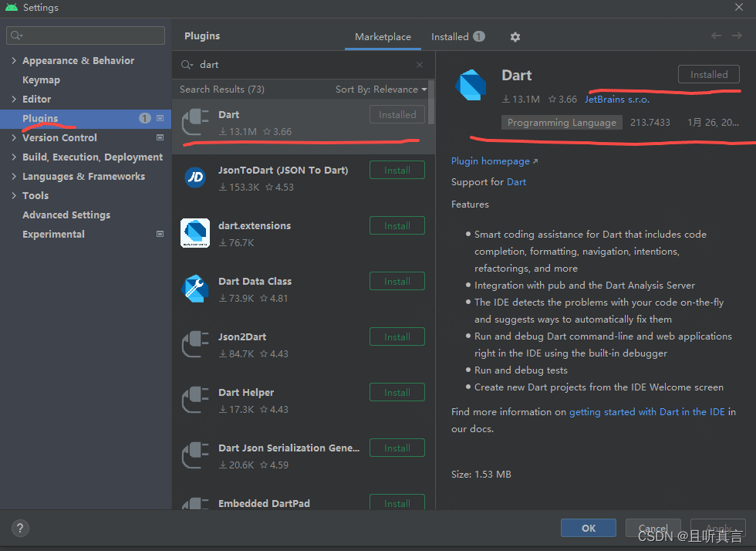Open the Dart link after Support for
Viewport: 756px width, 551px height.
[516, 182]
